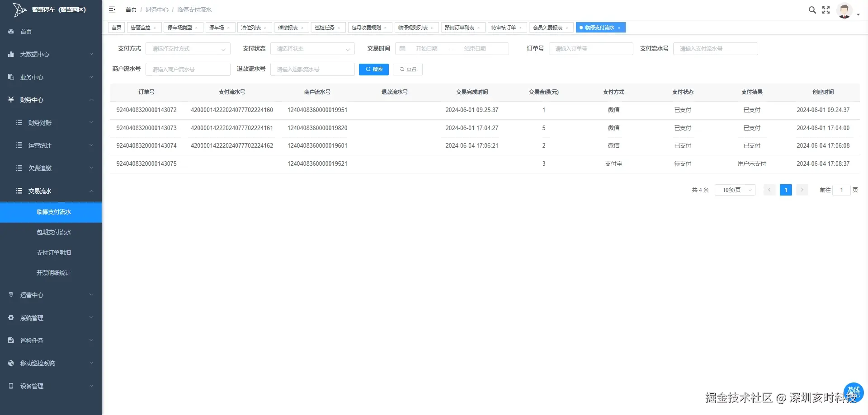
Task: Close the 停车场 tab
Action: coord(228,28)
